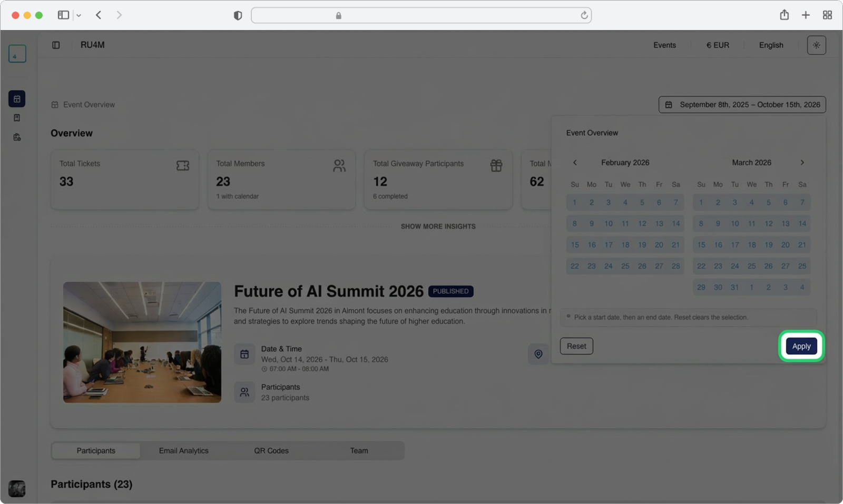Switch to the QR Codes tab
The height and width of the screenshot is (504, 843).
(271, 451)
